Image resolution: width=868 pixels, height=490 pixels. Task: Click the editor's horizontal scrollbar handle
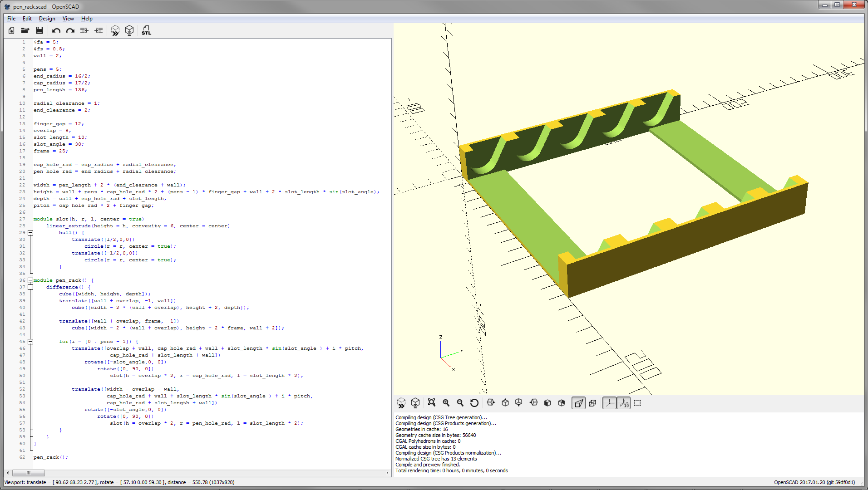tap(28, 473)
